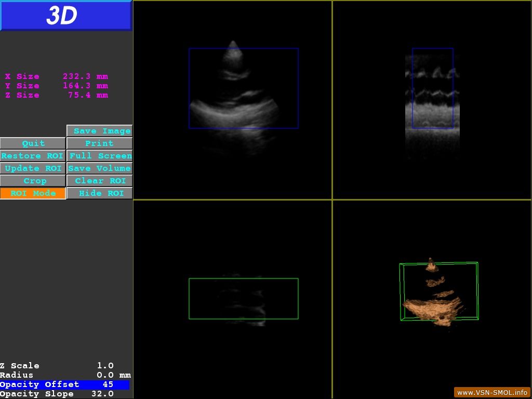Select the Opacity Slope parameter row
The image size is (532, 399).
64,394
